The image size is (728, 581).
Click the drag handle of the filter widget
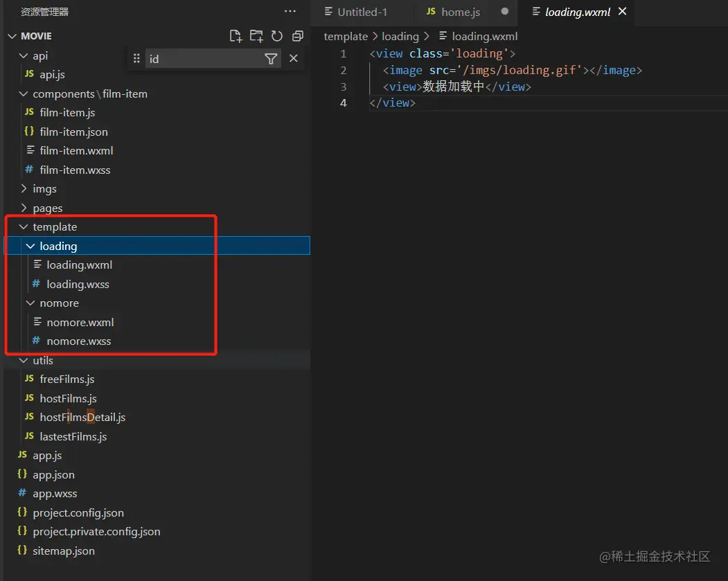tap(136, 58)
